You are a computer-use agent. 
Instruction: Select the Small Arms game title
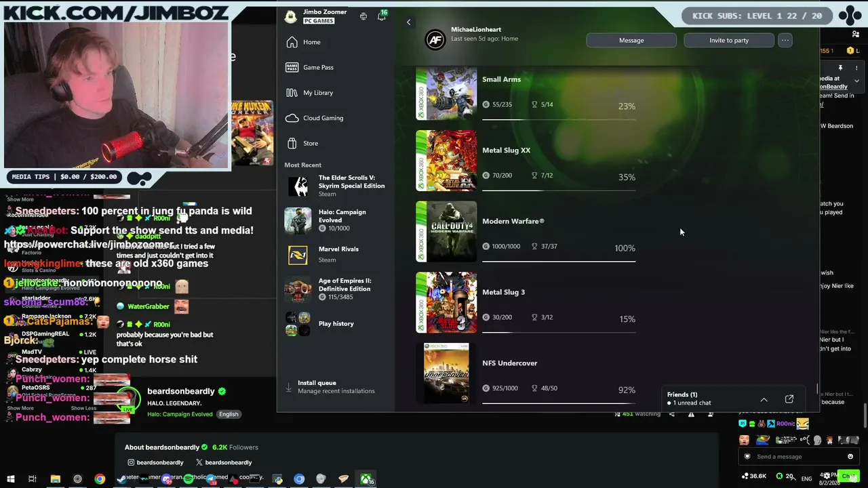point(501,79)
